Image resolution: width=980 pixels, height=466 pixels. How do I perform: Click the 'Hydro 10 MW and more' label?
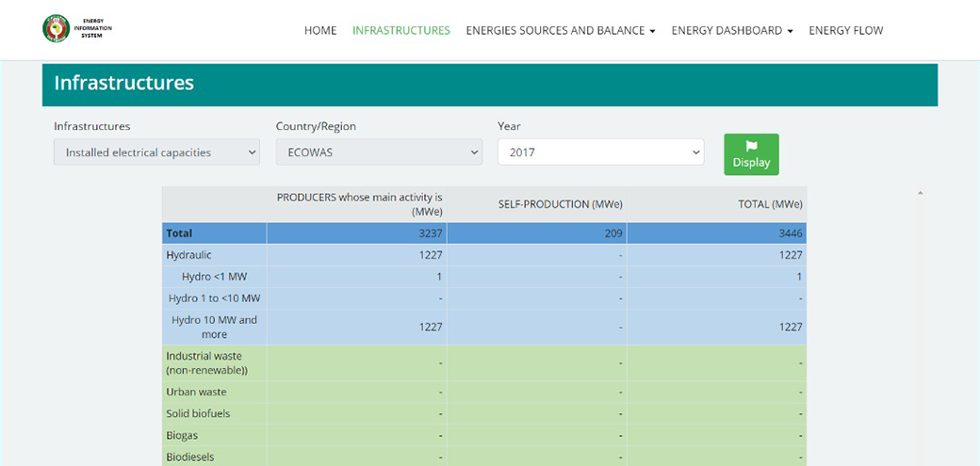pyautogui.click(x=215, y=328)
